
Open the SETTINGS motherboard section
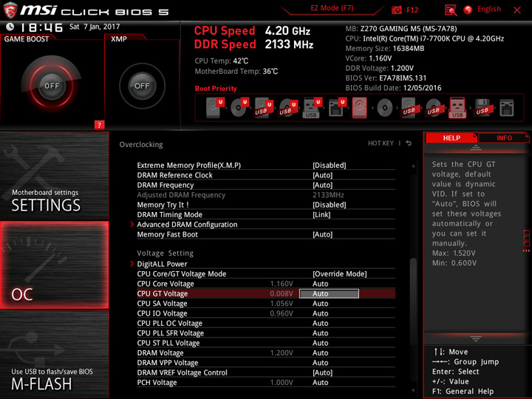[55, 176]
